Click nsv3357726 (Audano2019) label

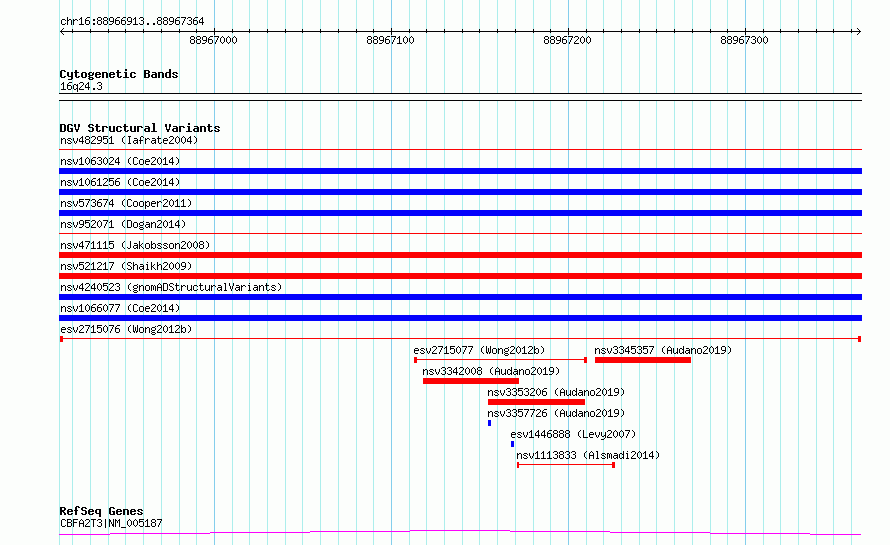tap(556, 413)
